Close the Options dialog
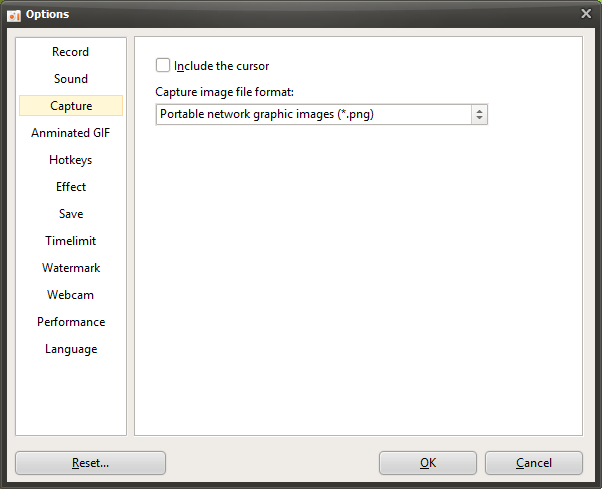The width and height of the screenshot is (602, 489). pos(586,13)
